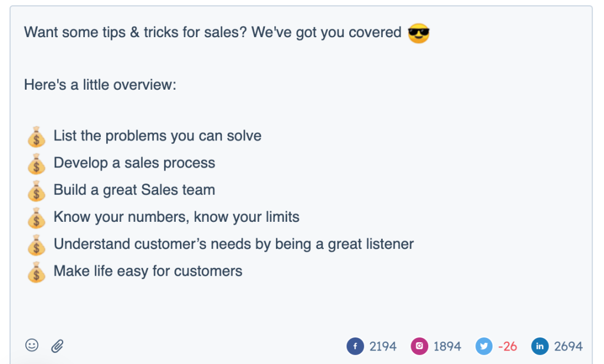Click the money bag before 'List the problems'

(37, 137)
